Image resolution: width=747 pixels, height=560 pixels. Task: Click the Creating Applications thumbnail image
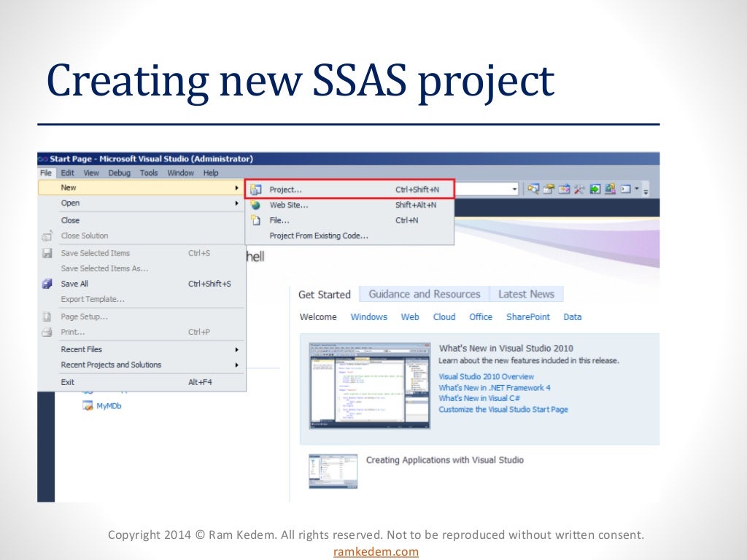[333, 472]
